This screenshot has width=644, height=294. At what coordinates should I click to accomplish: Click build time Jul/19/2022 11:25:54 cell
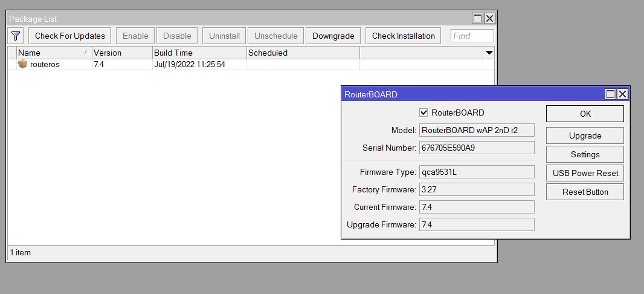click(x=199, y=65)
